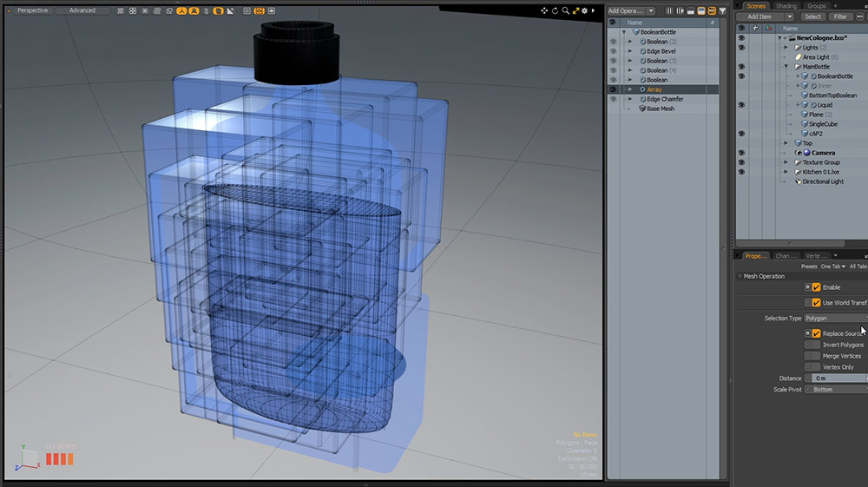868x487 pixels.
Task: Uncheck the Replace Source checkbox
Action: [816, 333]
